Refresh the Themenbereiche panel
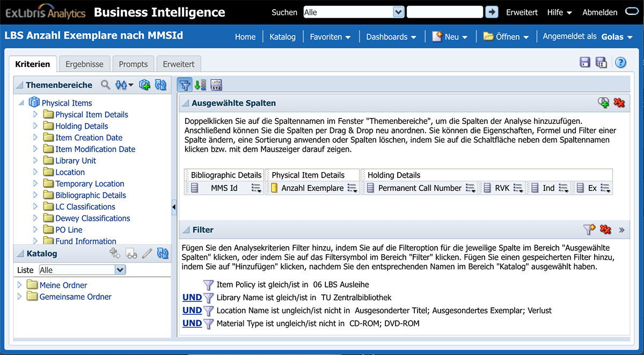Viewport: 644px width, 355px height. click(160, 85)
